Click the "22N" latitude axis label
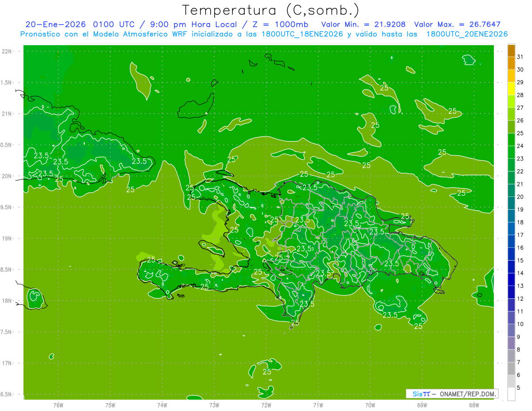The width and height of the screenshot is (532, 411). pos(7,51)
